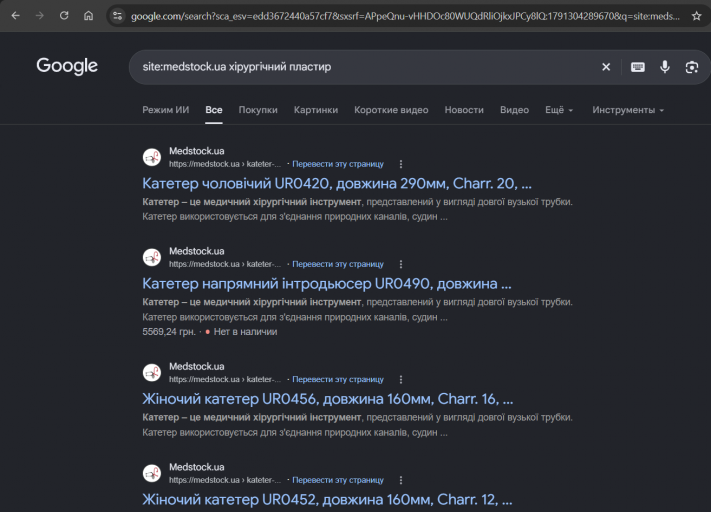Click the medstock.ua URL breadcrumb of UR0452 result
The height and width of the screenshot is (512, 711).
(x=225, y=480)
